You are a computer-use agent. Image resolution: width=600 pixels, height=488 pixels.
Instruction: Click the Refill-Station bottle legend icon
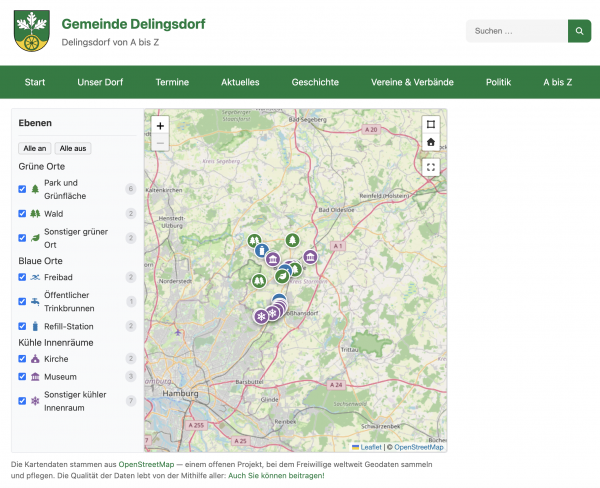(x=35, y=326)
